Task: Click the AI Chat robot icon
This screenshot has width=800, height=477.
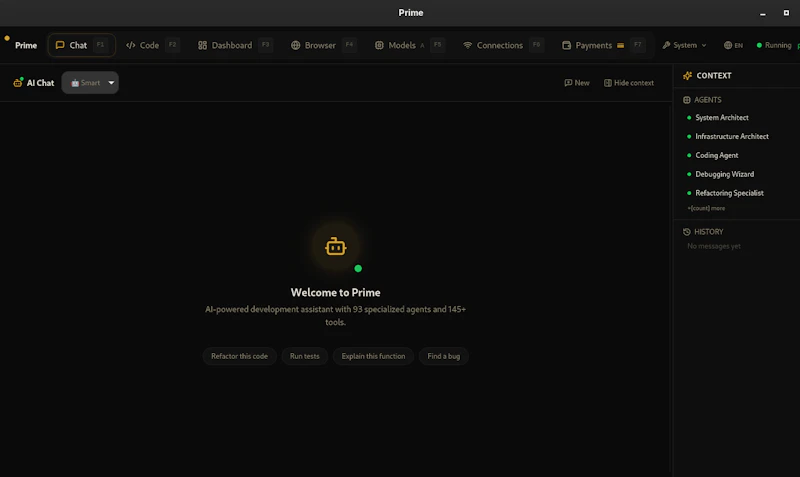Action: click(18, 82)
